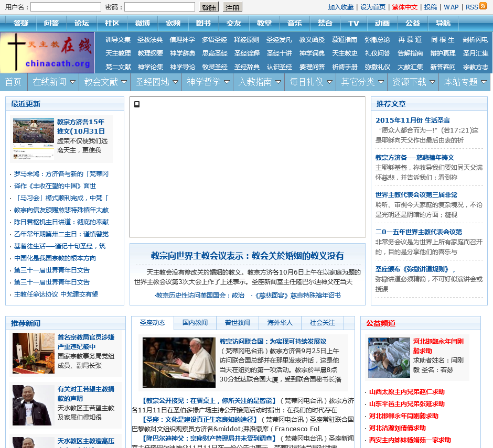Open 圣座颁布《弥撒讲道规则》 article
This screenshot has width=493, height=448.
coord(415,269)
